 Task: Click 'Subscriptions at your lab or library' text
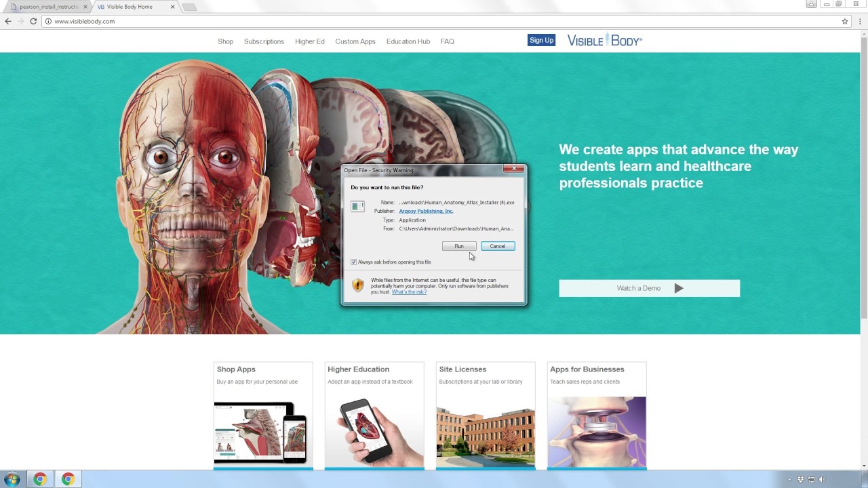point(481,382)
